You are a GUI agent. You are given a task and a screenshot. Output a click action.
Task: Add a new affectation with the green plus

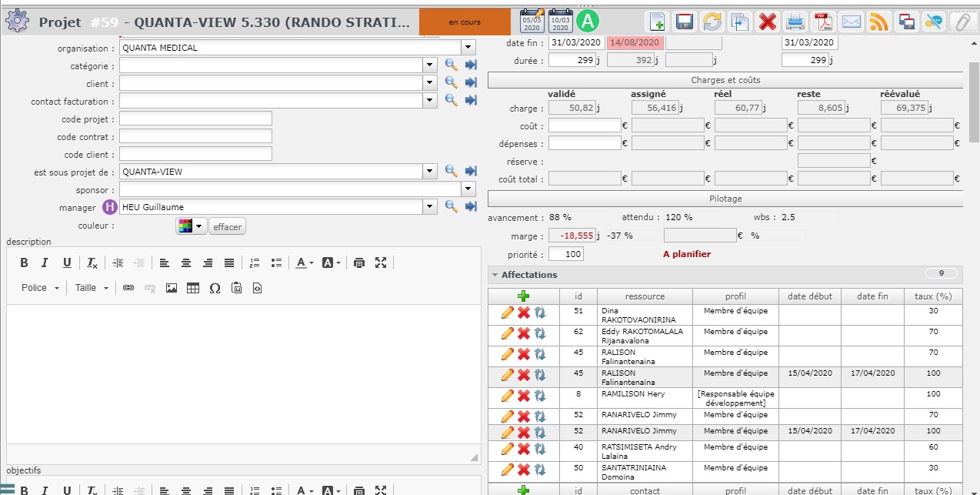coord(523,296)
